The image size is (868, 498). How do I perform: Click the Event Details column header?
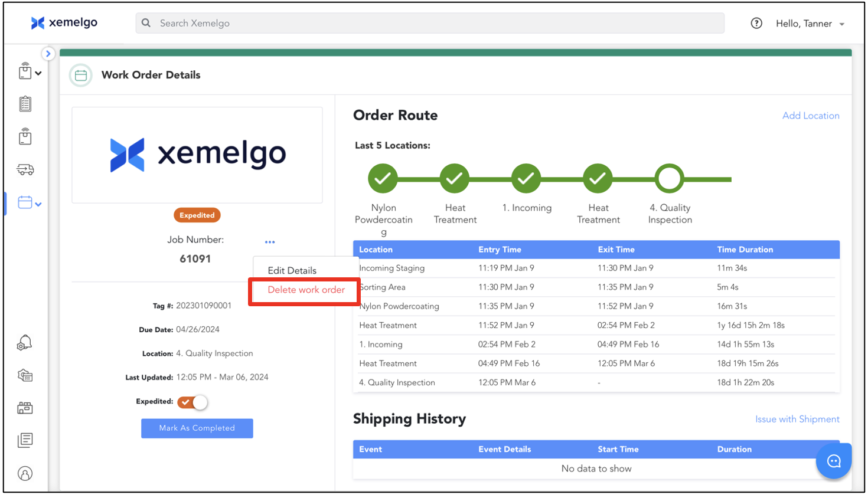[x=504, y=450]
